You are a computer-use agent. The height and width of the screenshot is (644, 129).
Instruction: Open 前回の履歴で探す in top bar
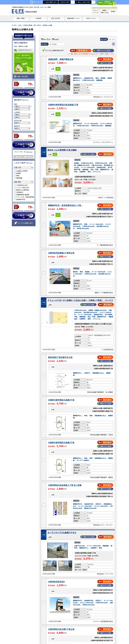pos(51,2)
